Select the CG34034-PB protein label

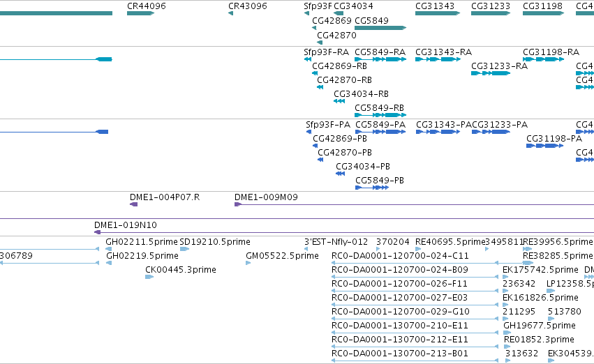tap(363, 167)
